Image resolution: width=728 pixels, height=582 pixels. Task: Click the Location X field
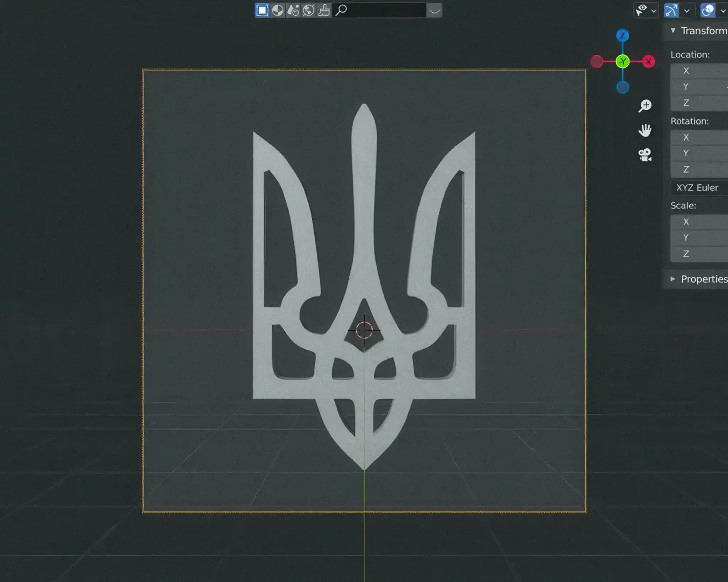point(699,71)
